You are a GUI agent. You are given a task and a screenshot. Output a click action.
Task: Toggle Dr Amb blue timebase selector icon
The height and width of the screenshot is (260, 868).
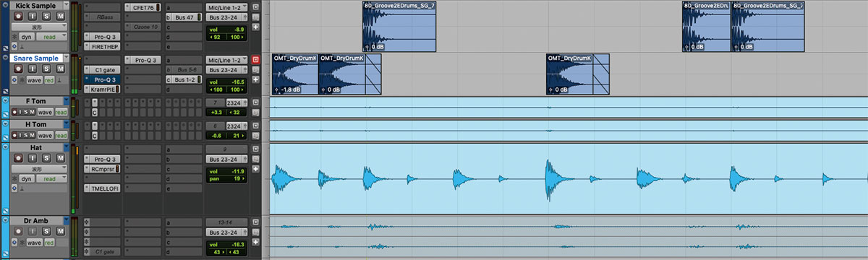(14, 243)
